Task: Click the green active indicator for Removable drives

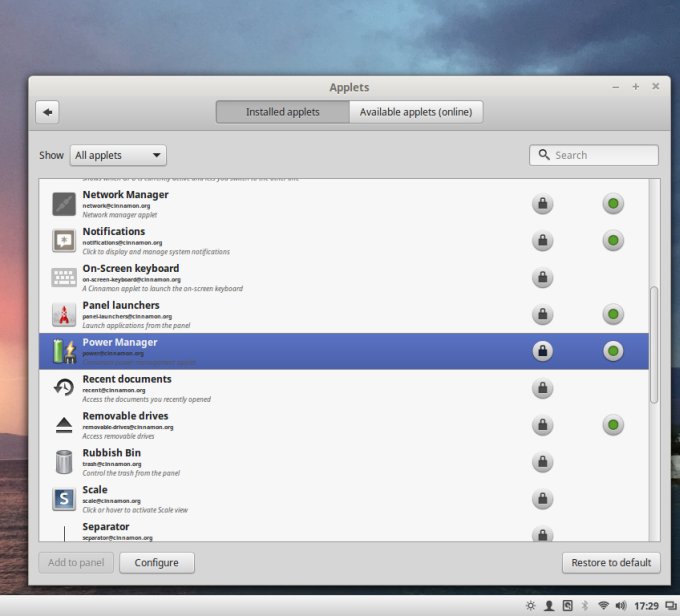Action: click(613, 425)
